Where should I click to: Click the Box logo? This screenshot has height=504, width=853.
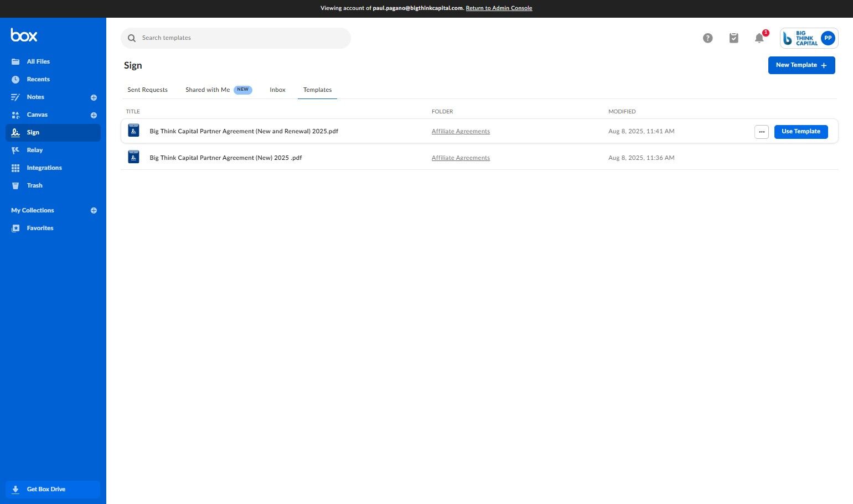[24, 35]
